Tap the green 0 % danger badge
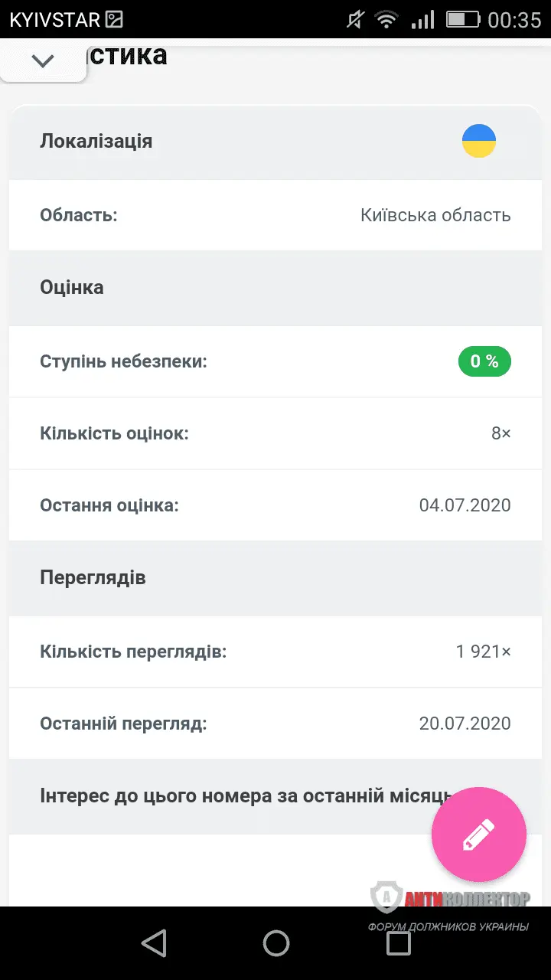Screen dimensions: 551x980 (x=484, y=361)
